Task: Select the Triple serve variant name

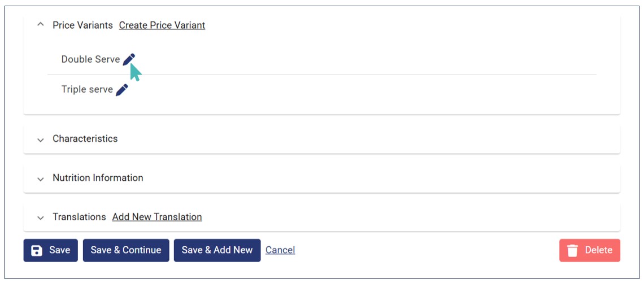Action: pos(87,90)
